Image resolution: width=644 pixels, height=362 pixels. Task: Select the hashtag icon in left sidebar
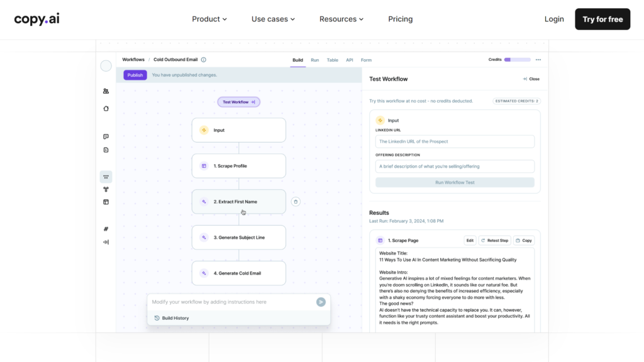click(106, 229)
